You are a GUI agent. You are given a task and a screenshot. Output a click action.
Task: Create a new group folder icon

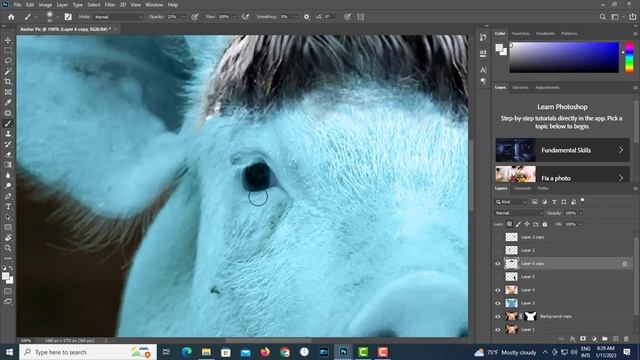(x=604, y=339)
